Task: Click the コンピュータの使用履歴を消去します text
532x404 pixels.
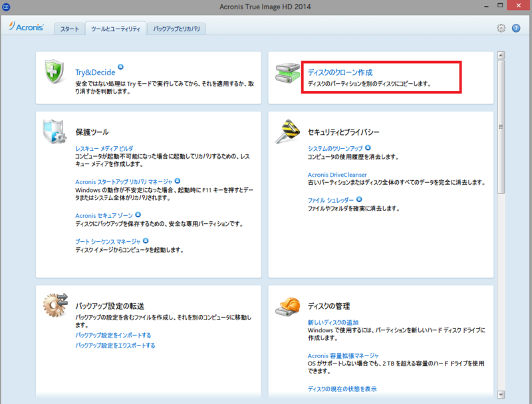Action: point(353,157)
